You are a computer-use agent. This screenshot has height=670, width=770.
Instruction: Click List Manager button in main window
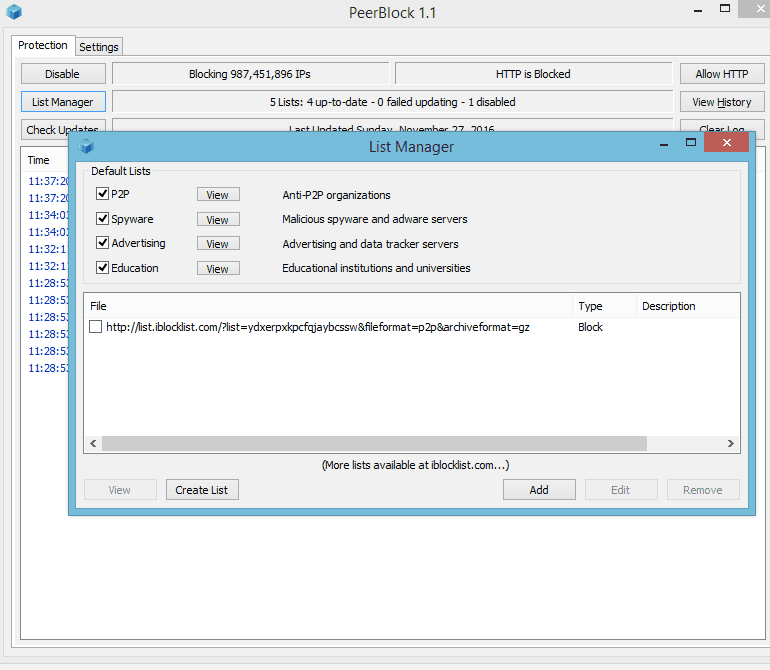click(x=63, y=102)
